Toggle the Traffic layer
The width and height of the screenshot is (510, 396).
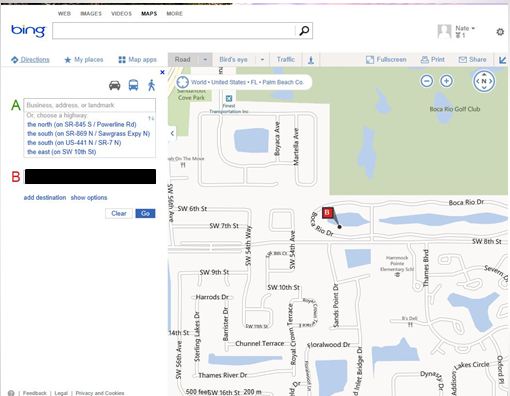[x=286, y=60]
